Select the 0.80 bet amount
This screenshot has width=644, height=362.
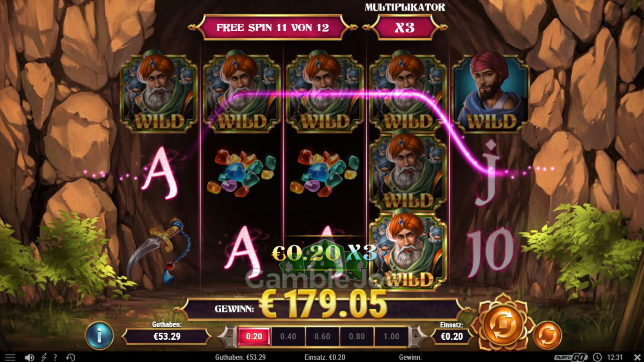tap(357, 337)
